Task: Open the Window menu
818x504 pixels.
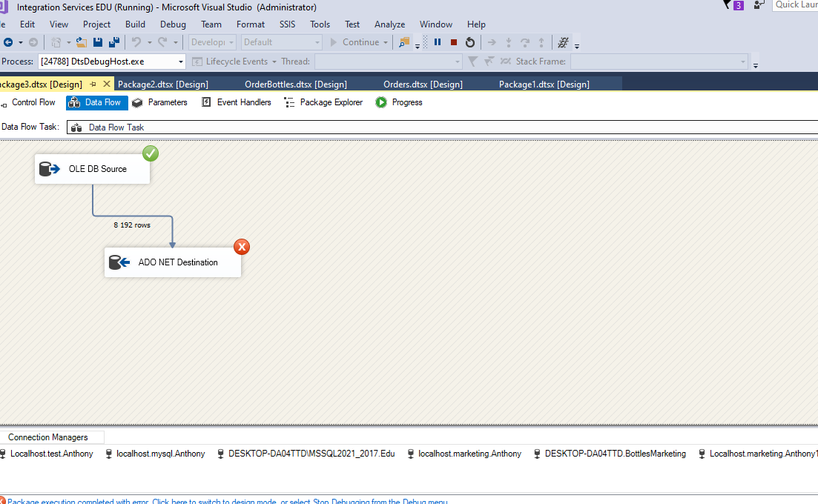Action: coord(435,24)
